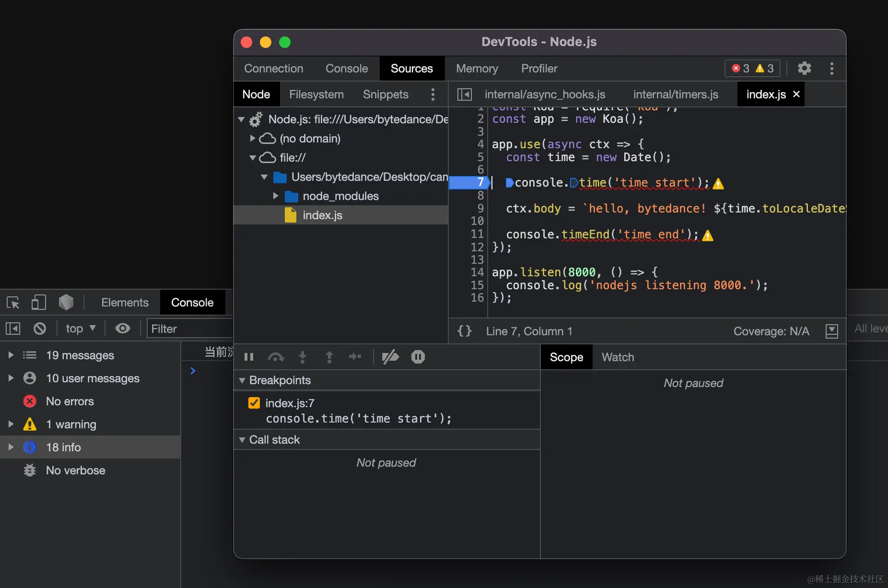Viewport: 888px width, 588px height.
Task: Click the clear console icon
Action: [40, 329]
